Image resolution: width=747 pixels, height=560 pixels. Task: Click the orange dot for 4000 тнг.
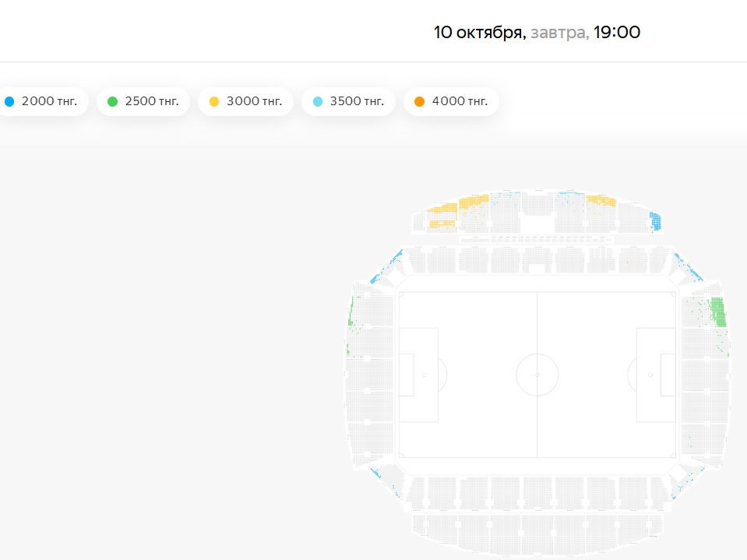point(420,101)
